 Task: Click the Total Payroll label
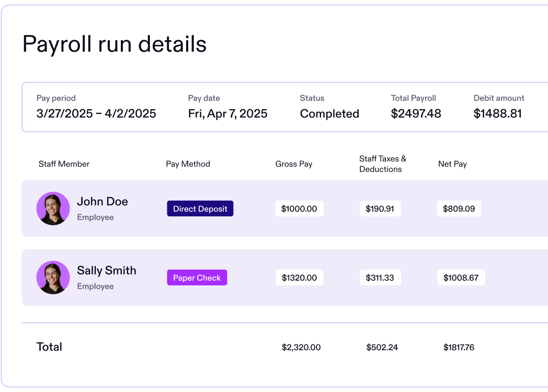point(414,98)
